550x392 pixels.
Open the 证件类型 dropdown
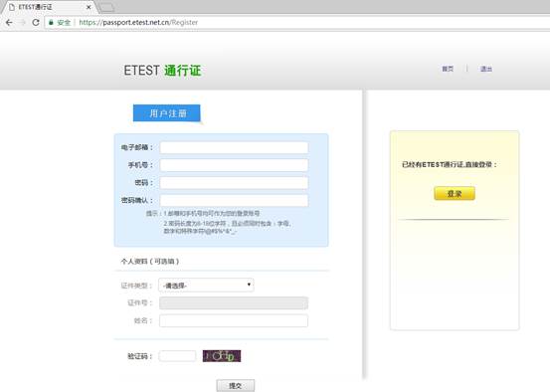[x=206, y=286]
